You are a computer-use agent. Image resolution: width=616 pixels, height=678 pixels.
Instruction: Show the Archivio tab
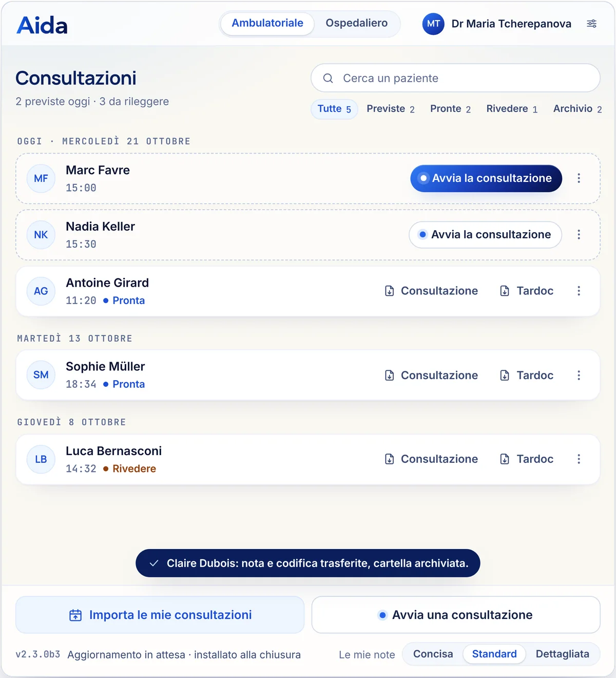tap(577, 109)
